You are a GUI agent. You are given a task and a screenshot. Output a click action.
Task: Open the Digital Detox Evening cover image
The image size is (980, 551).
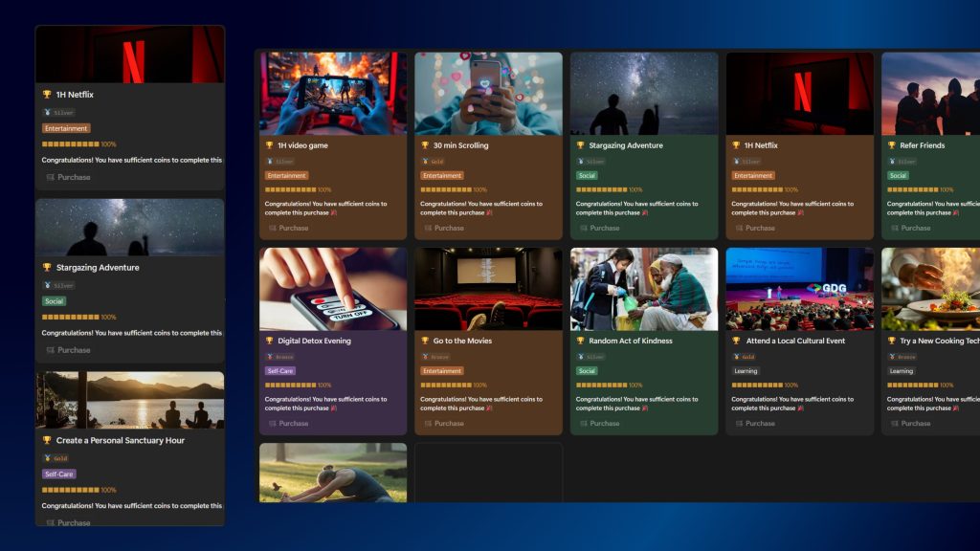pyautogui.click(x=333, y=289)
